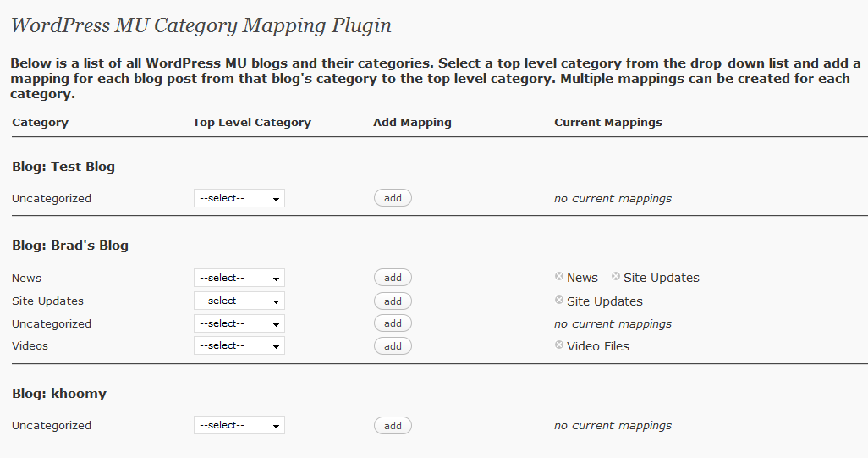Open Test Blog Uncategorized select dropdown
This screenshot has width=868, height=458.
pos(239,198)
